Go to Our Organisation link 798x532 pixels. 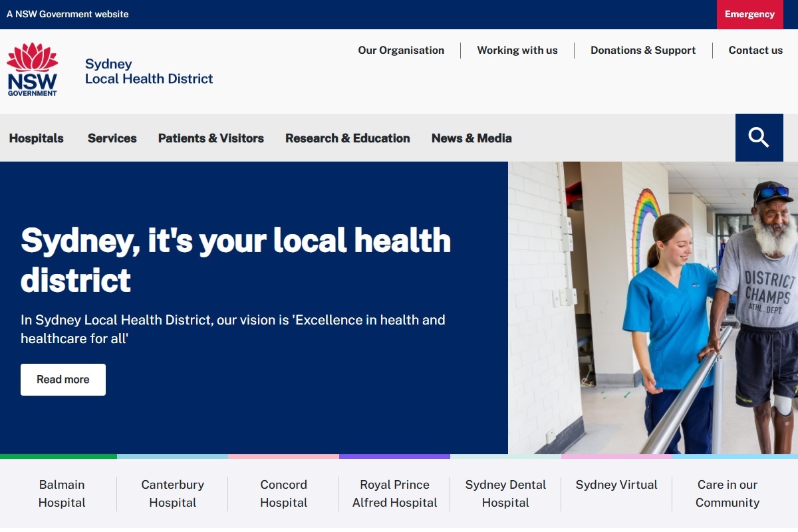pyautogui.click(x=401, y=50)
